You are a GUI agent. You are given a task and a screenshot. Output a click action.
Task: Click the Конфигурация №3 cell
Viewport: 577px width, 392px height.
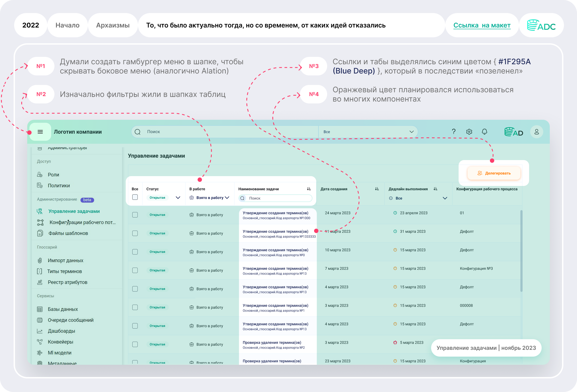[x=476, y=268]
